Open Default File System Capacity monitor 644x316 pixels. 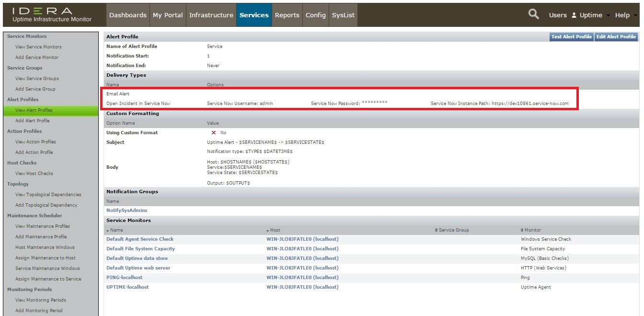click(x=140, y=249)
